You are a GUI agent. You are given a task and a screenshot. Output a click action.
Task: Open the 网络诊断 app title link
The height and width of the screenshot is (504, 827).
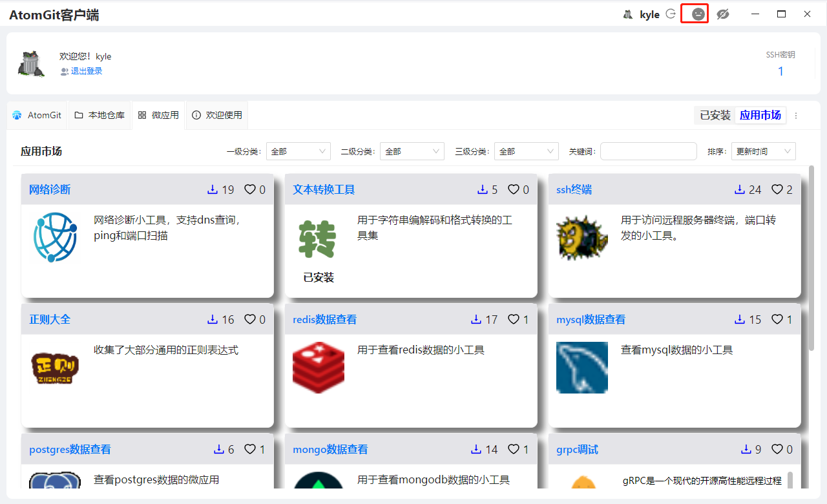pos(50,189)
